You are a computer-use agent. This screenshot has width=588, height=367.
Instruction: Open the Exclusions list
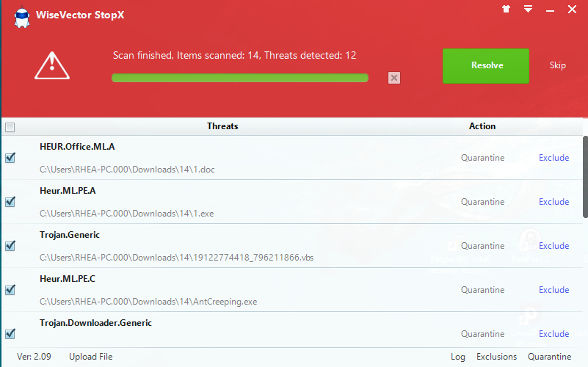tap(496, 357)
